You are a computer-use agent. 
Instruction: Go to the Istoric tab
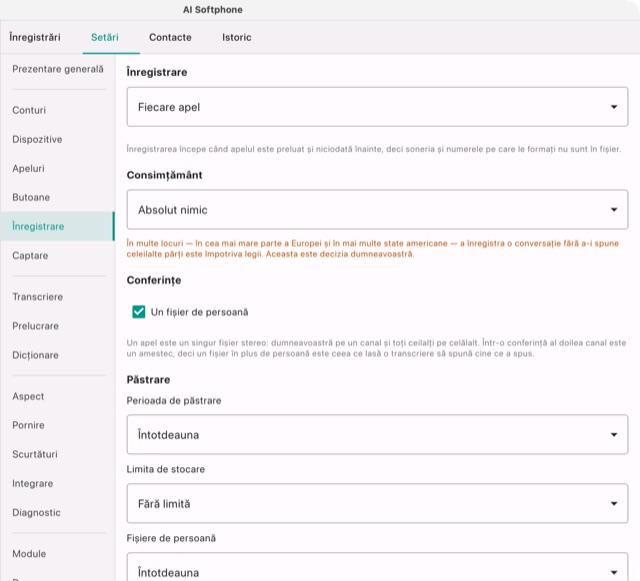pos(236,37)
